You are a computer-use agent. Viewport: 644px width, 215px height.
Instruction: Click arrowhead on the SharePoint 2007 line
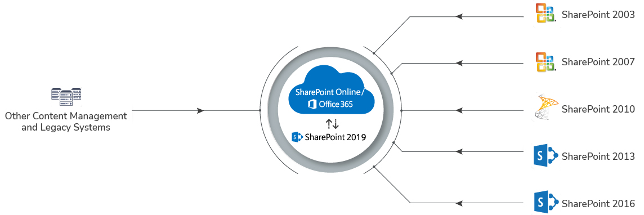(459, 63)
